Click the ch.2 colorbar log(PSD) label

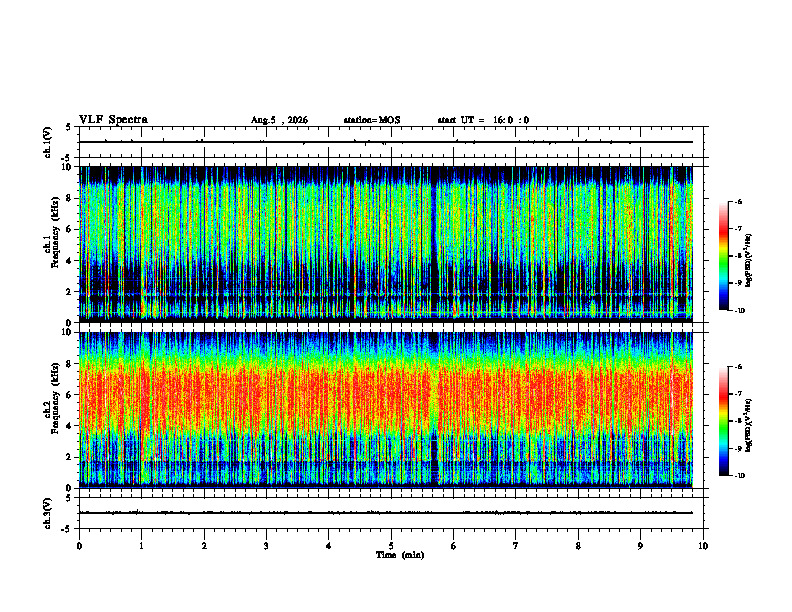coord(748,426)
